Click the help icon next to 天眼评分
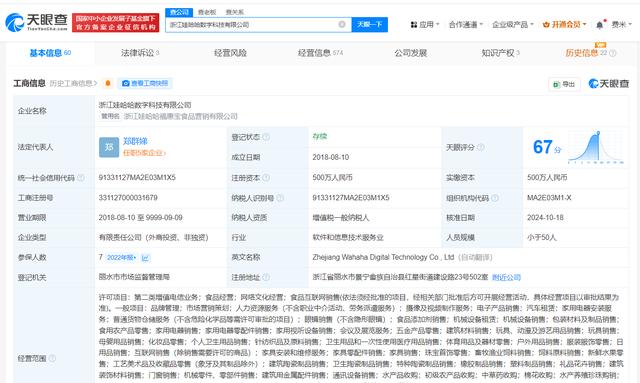The width and height of the screenshot is (640, 383). (x=481, y=147)
